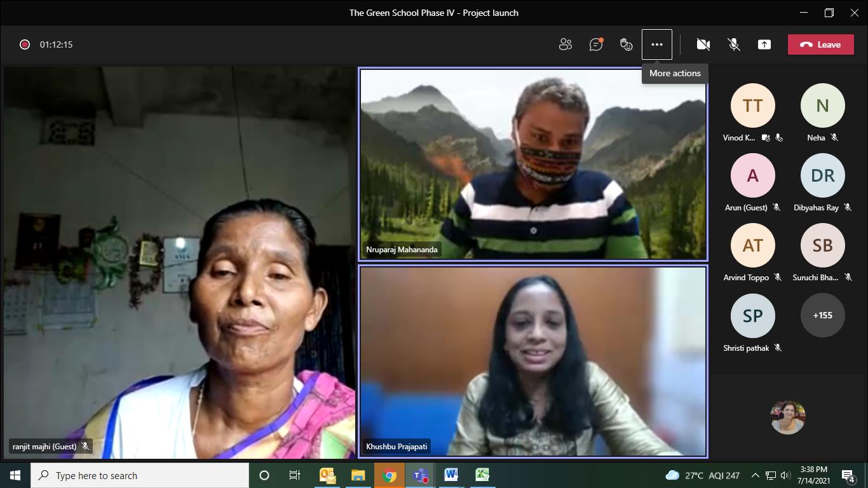Open the meeting chat conversation
This screenshot has height=488, width=868.
click(595, 44)
